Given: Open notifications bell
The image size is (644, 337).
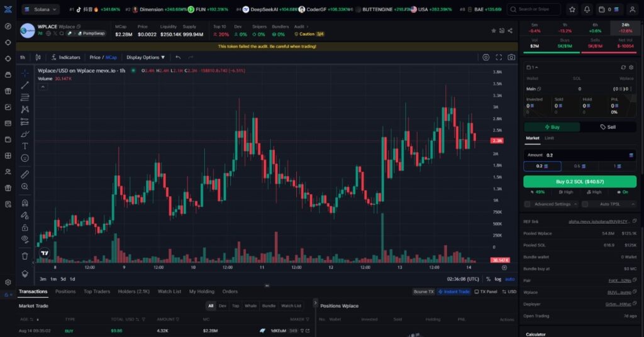Looking at the screenshot, I should 587,9.
